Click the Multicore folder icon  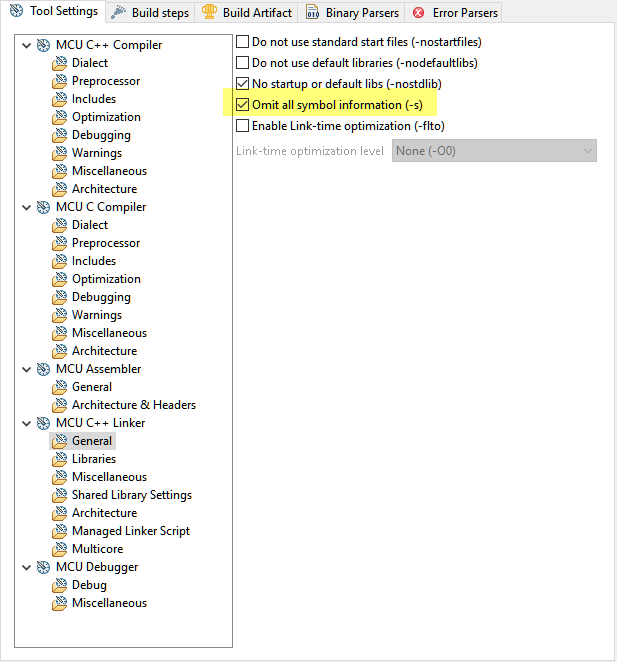click(60, 549)
